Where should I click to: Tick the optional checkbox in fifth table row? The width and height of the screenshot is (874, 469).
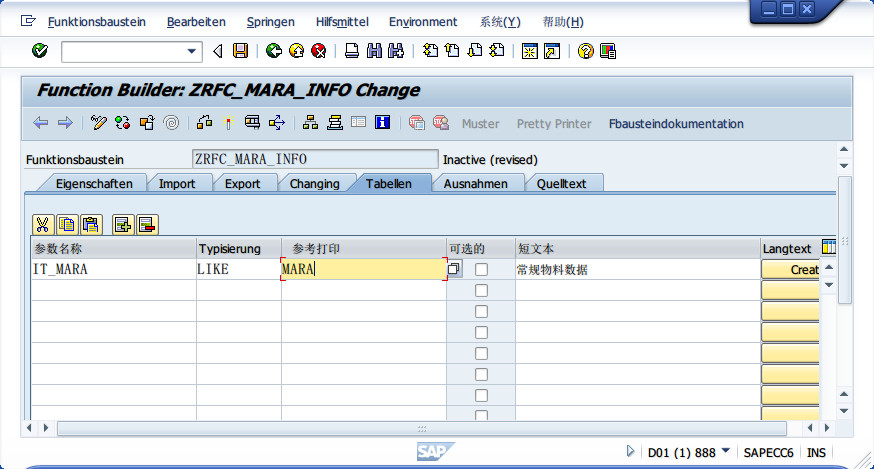[481, 354]
